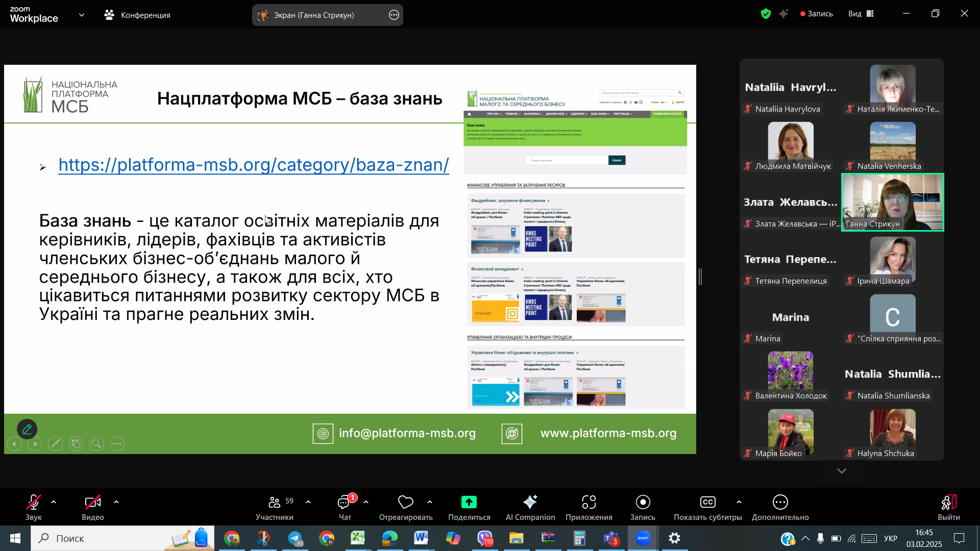Open the View menu at top right
The image size is (980, 551).
861,14
